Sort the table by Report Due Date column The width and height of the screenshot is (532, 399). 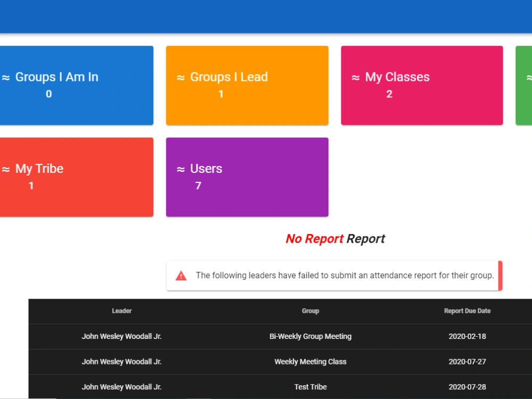point(468,311)
